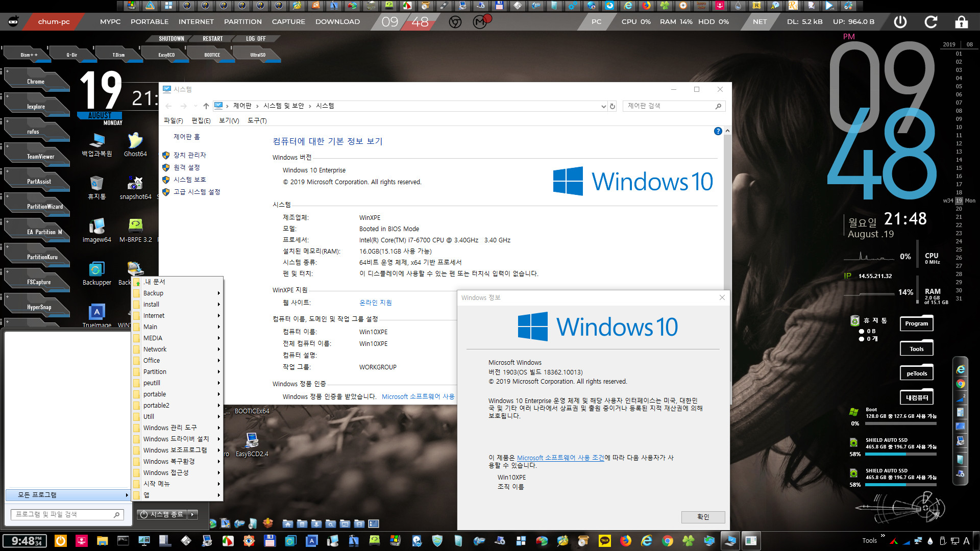Click the 제어판 검색 search field
Screen dimensions: 980x551
(x=674, y=106)
